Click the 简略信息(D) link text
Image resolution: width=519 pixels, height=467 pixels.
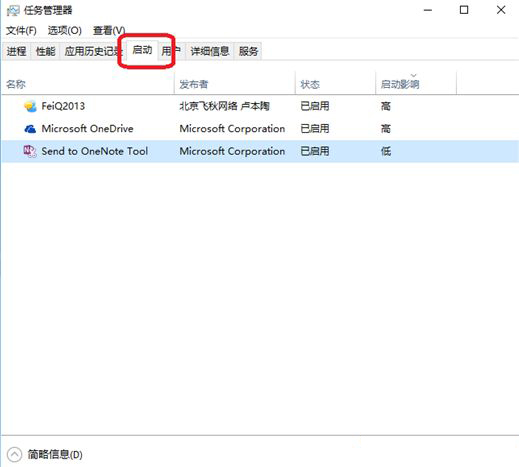click(x=55, y=454)
